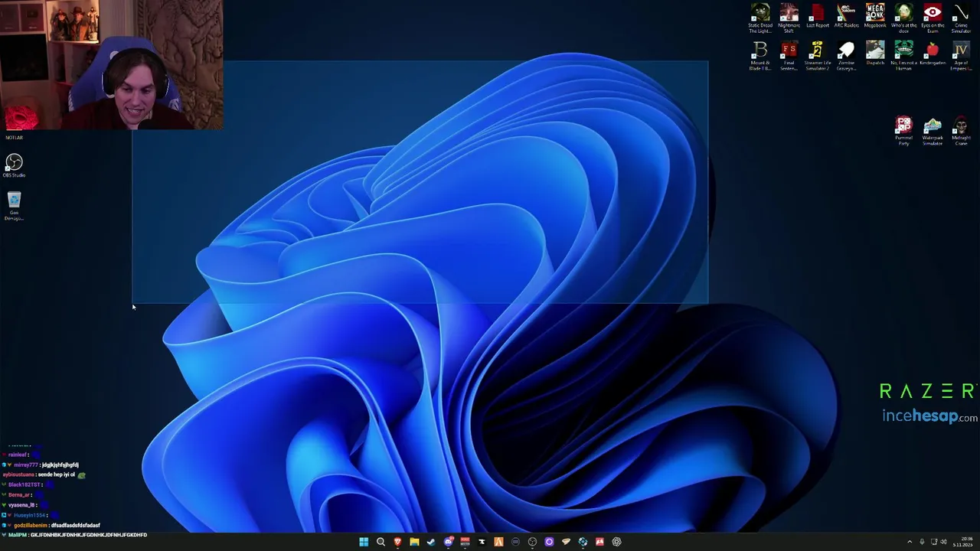Image resolution: width=980 pixels, height=551 pixels.
Task: Open the volume control in system tray
Action: [x=943, y=542]
